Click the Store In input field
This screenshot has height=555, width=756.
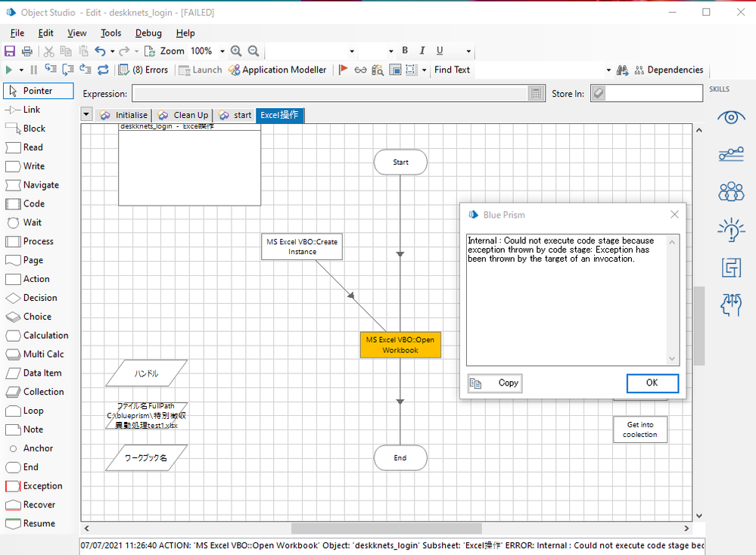(654, 93)
